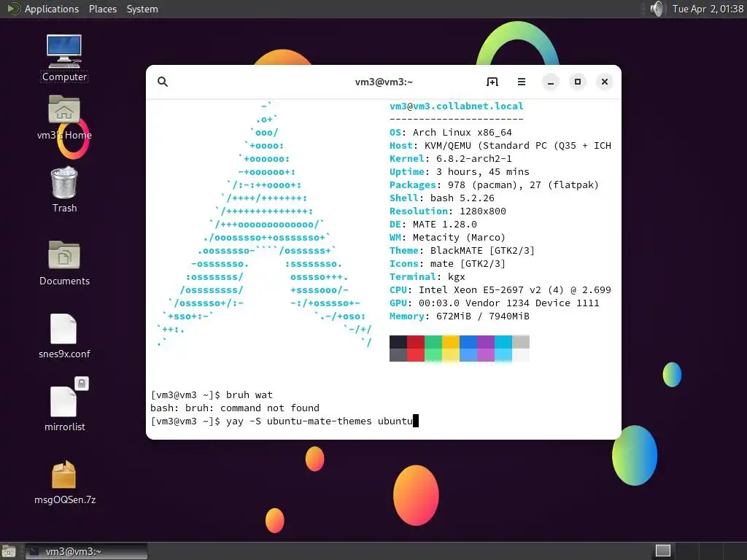The image size is (747, 560).
Task: Click the 'CPU: Intel Xeon E5-2697' line
Action: tap(500, 290)
